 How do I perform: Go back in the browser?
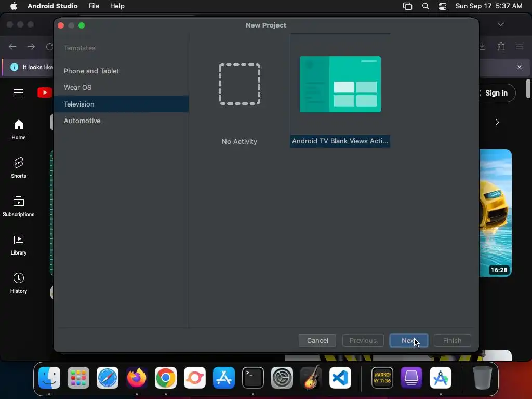12,46
